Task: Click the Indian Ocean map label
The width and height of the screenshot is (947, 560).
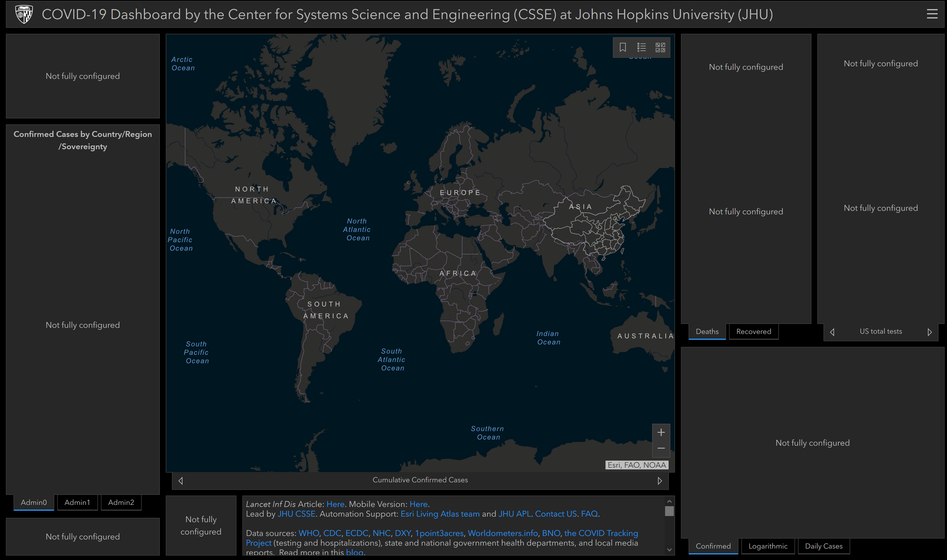Action: pyautogui.click(x=548, y=338)
